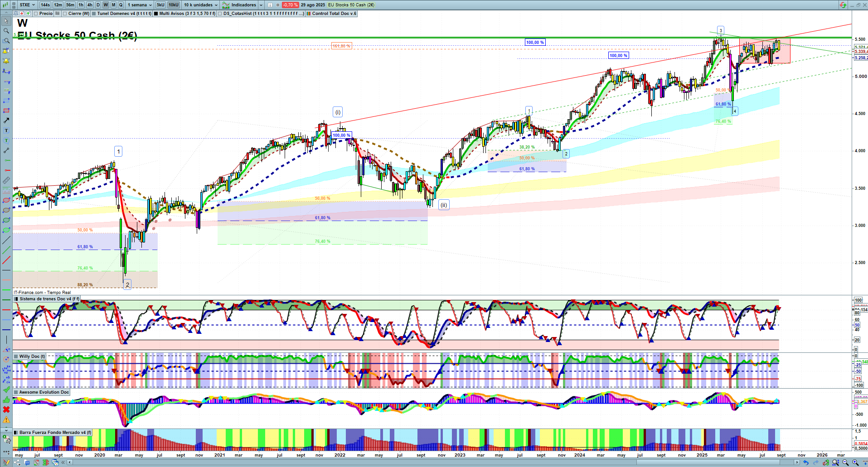Switch to the 4h timeframe
The height and width of the screenshot is (467, 868).
[90, 5]
